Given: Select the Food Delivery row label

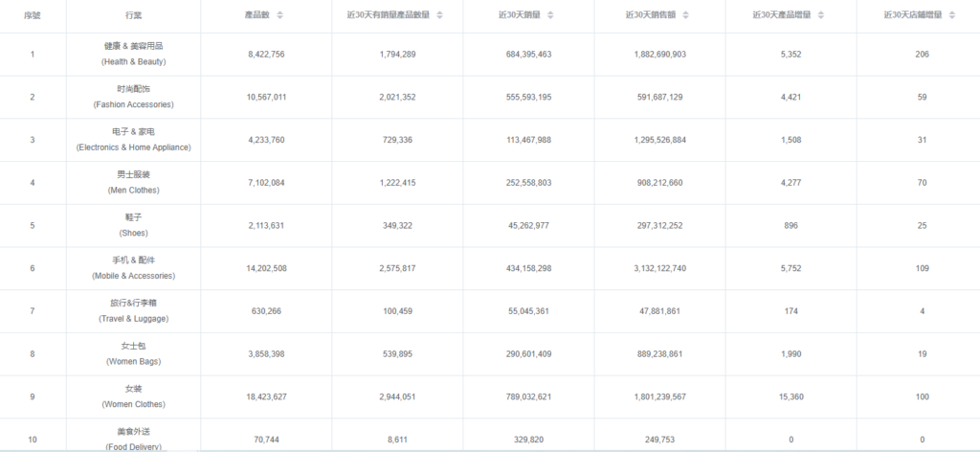Looking at the screenshot, I should [133, 440].
